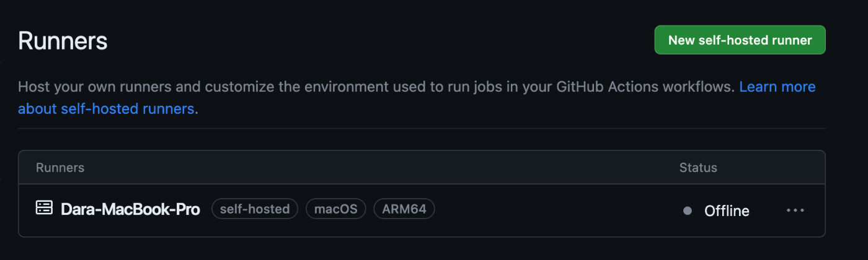Click the Status column header
Viewport: 868px width, 260px height.
698,168
